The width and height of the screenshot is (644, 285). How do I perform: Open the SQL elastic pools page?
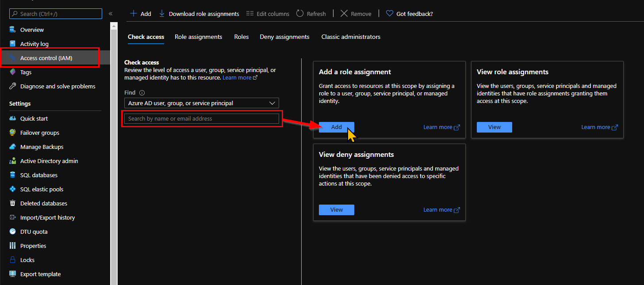pos(12,189)
